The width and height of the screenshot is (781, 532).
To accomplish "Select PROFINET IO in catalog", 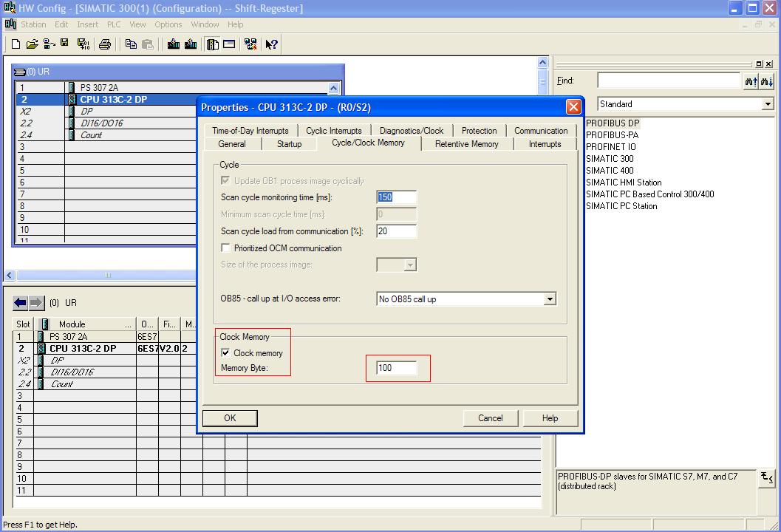I will [x=610, y=147].
